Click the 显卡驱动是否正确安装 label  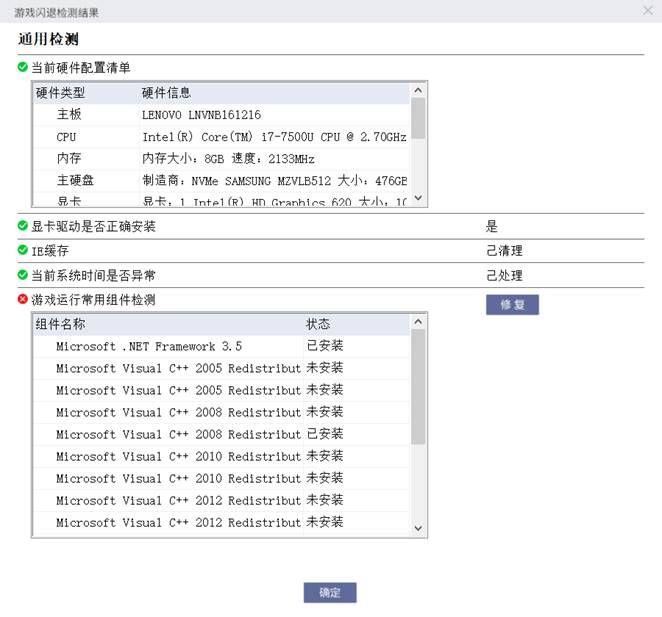93,226
